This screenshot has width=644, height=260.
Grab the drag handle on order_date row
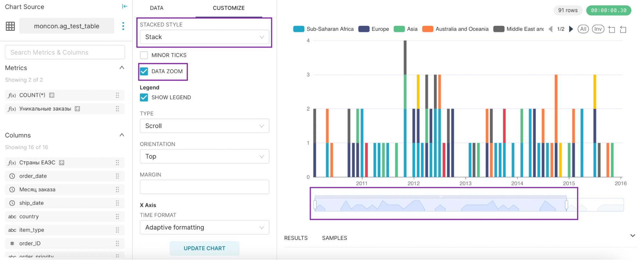click(117, 176)
